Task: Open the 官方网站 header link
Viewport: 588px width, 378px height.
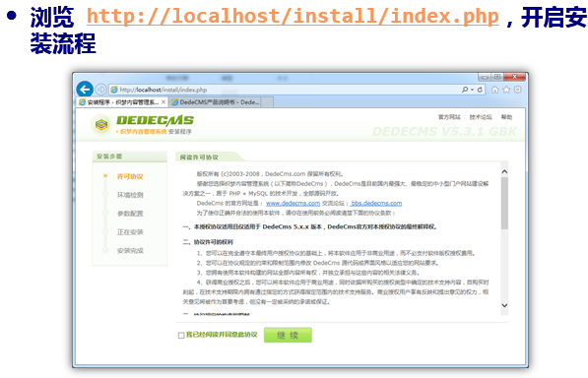Action: point(449,117)
